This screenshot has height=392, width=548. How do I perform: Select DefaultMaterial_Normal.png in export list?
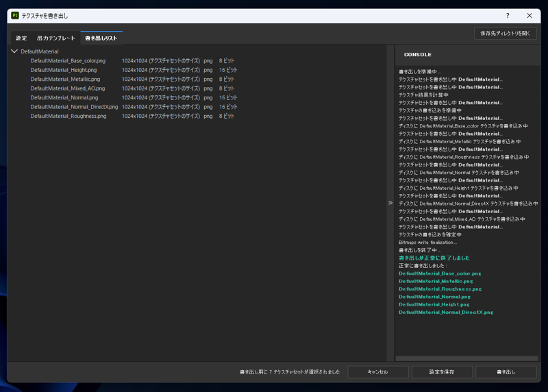(x=64, y=97)
